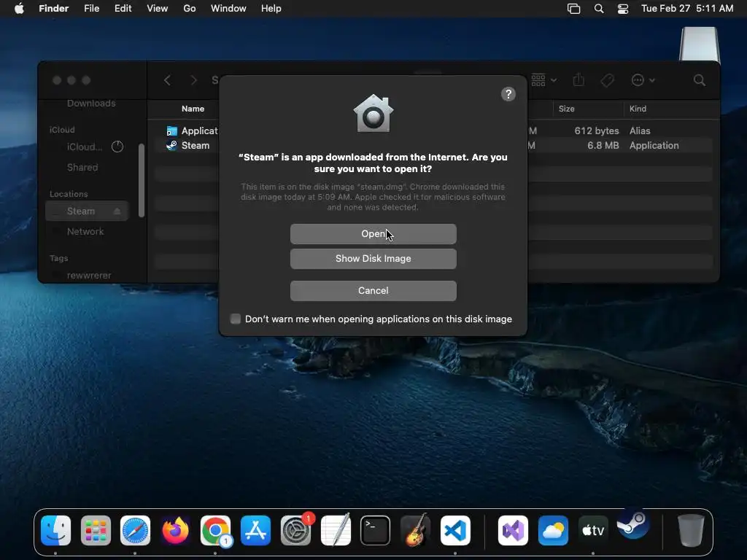
Task: Click the search icon in the Finder toolbar
Action: click(x=699, y=80)
